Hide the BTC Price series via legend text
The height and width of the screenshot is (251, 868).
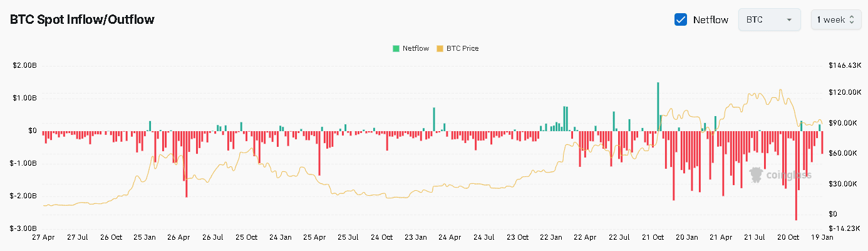pyautogui.click(x=462, y=48)
